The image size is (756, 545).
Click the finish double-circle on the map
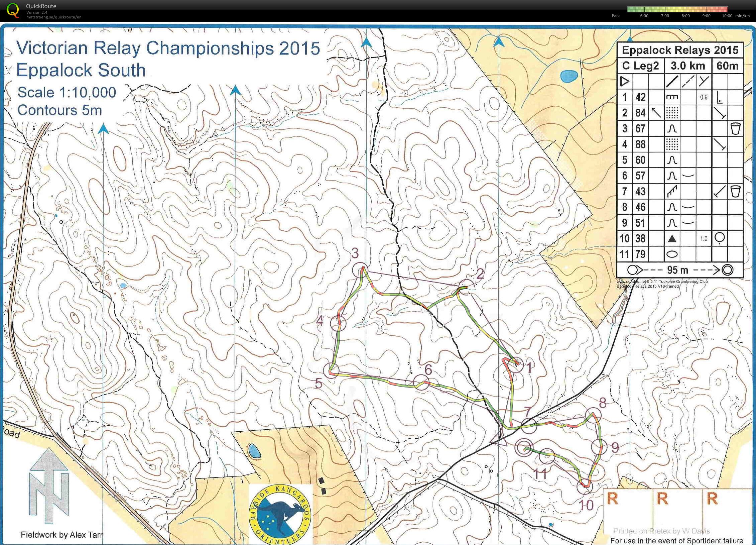click(x=524, y=448)
